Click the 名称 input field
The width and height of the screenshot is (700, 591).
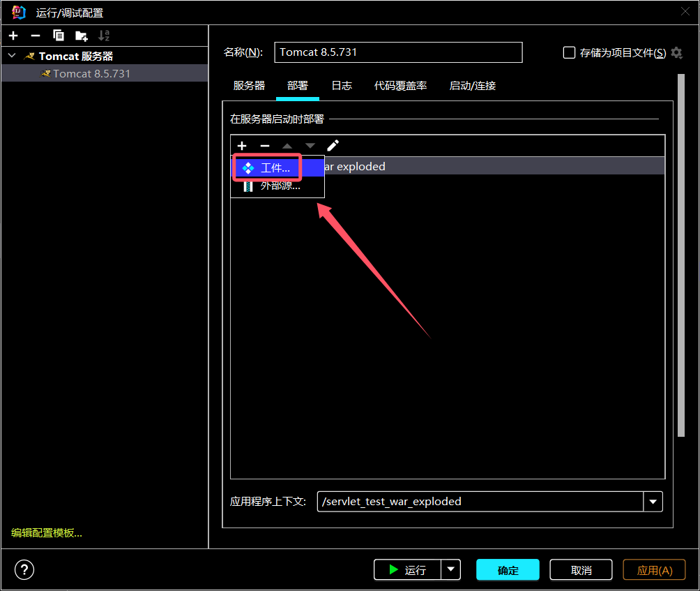point(398,52)
